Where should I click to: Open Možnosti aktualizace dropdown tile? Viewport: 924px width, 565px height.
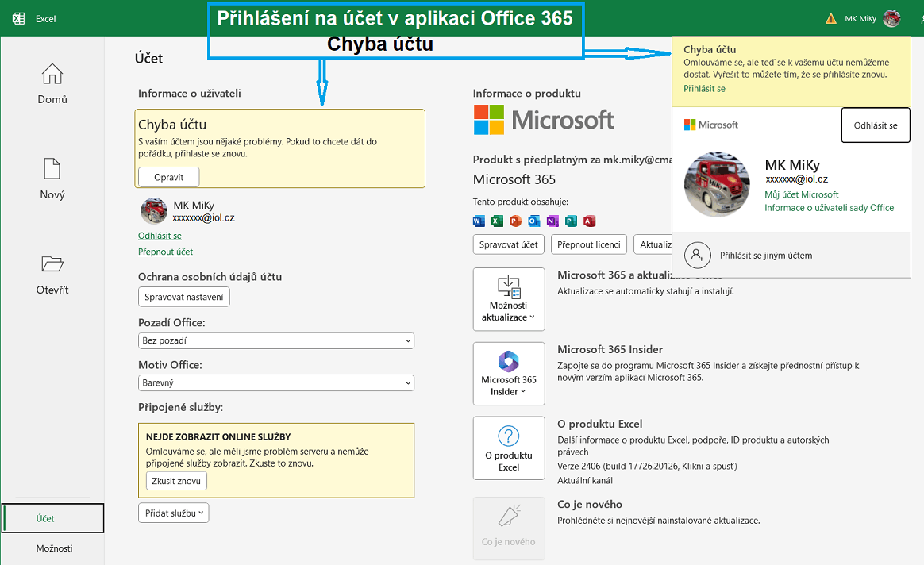[509, 299]
